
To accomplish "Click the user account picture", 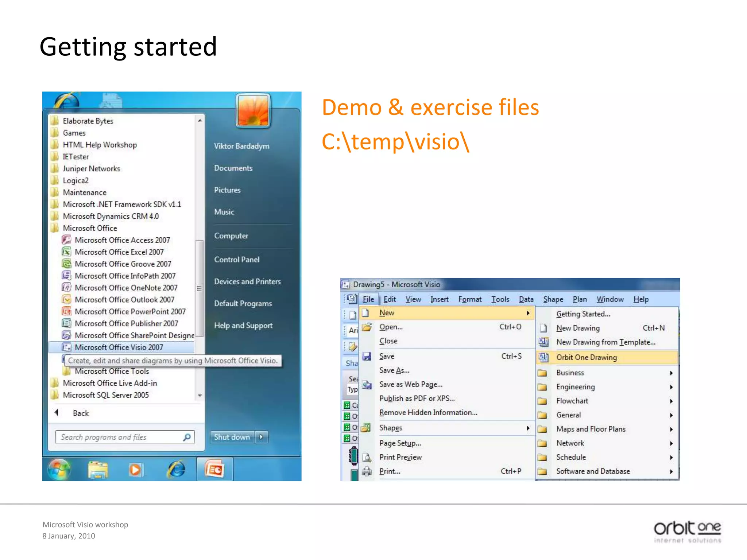I will (x=253, y=111).
